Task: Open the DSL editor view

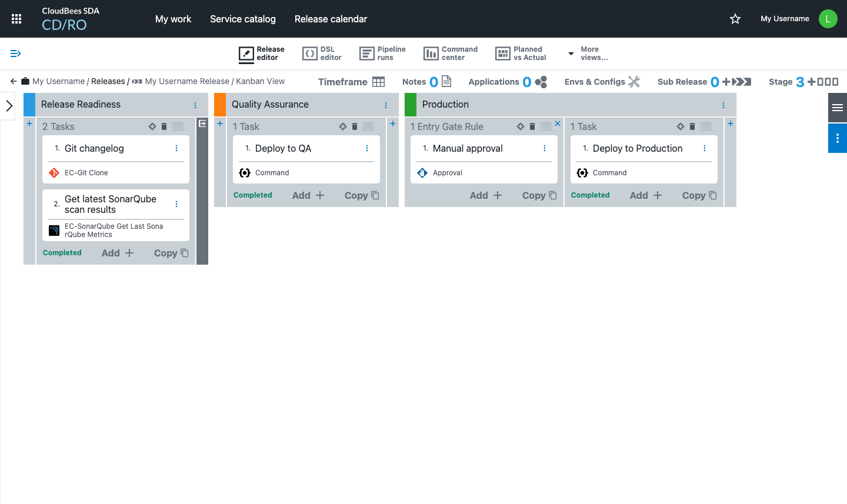Action: coord(322,54)
